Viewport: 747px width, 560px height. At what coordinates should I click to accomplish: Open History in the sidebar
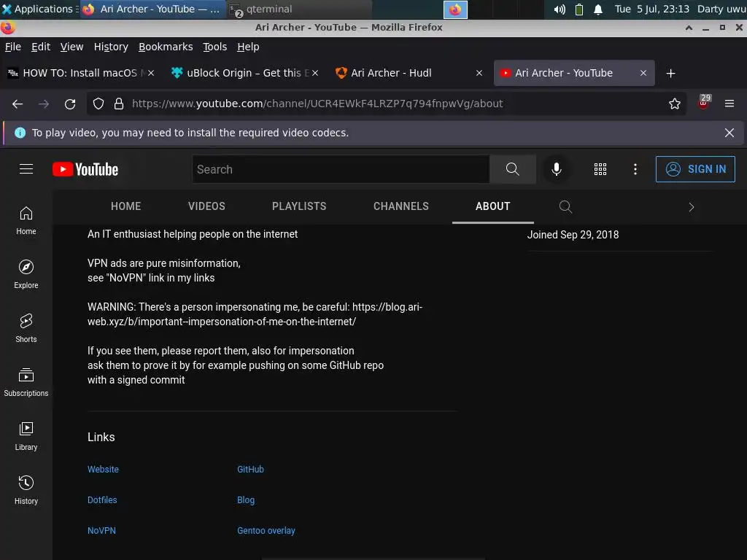click(26, 490)
